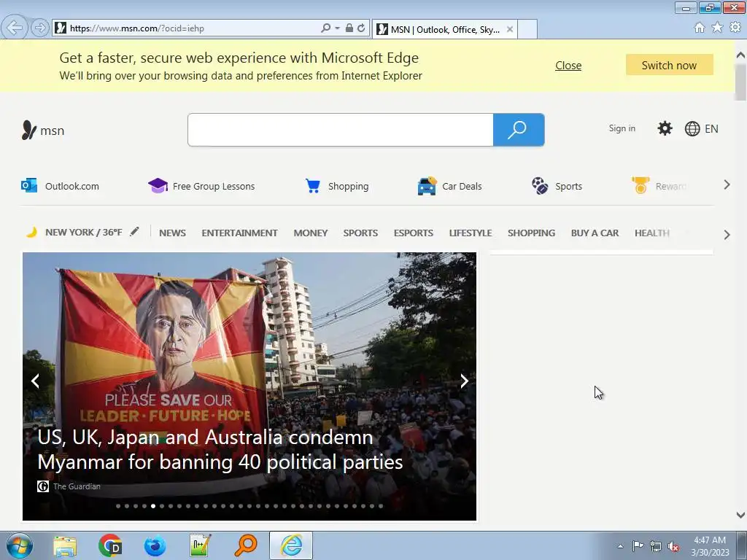Open network tray icon

click(656, 547)
